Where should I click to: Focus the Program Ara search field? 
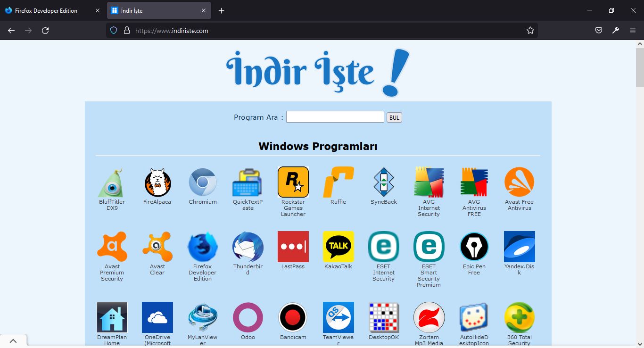(335, 117)
